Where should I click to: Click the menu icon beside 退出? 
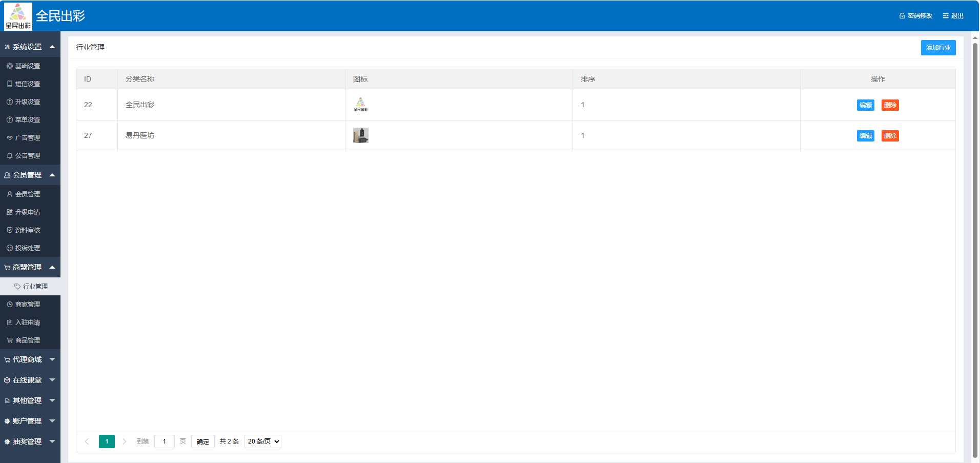(x=946, y=16)
